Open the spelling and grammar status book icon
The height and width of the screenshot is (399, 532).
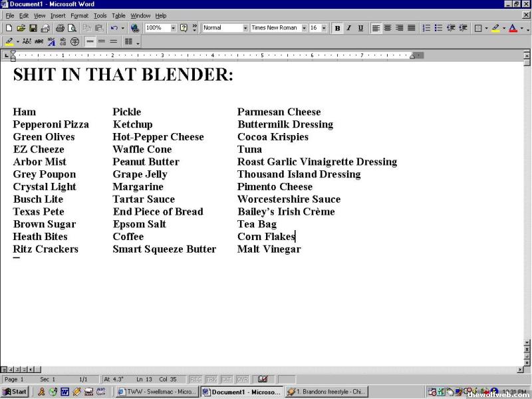click(262, 379)
